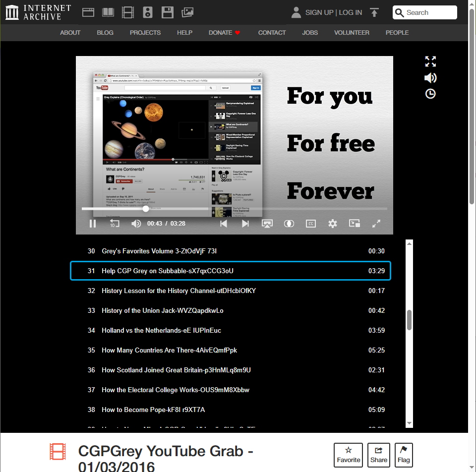
Task: Open the player settings gear
Action: click(333, 224)
